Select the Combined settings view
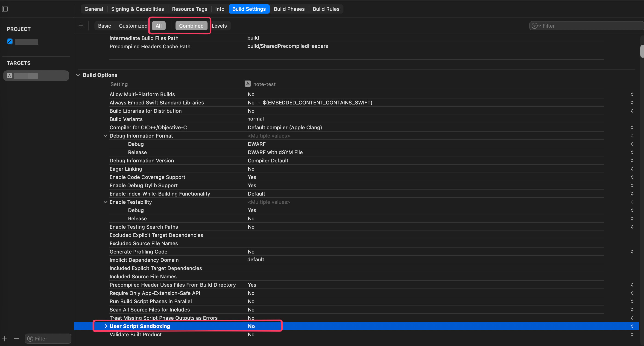The image size is (644, 346). [x=191, y=26]
